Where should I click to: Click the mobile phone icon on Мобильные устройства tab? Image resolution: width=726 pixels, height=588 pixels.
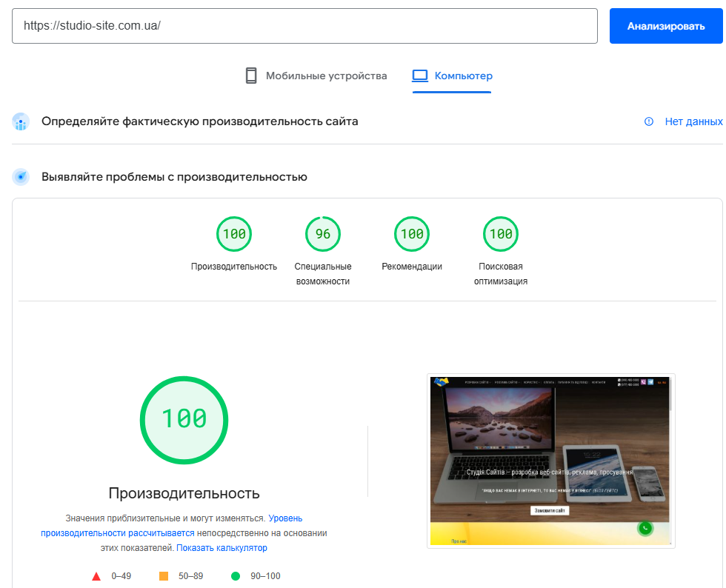[x=250, y=76]
